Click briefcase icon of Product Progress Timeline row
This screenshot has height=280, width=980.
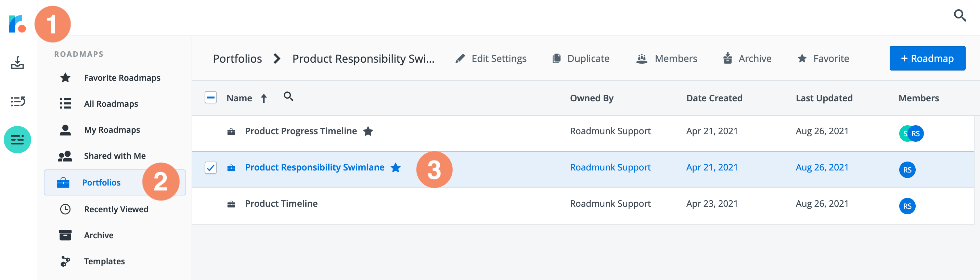[x=231, y=132]
